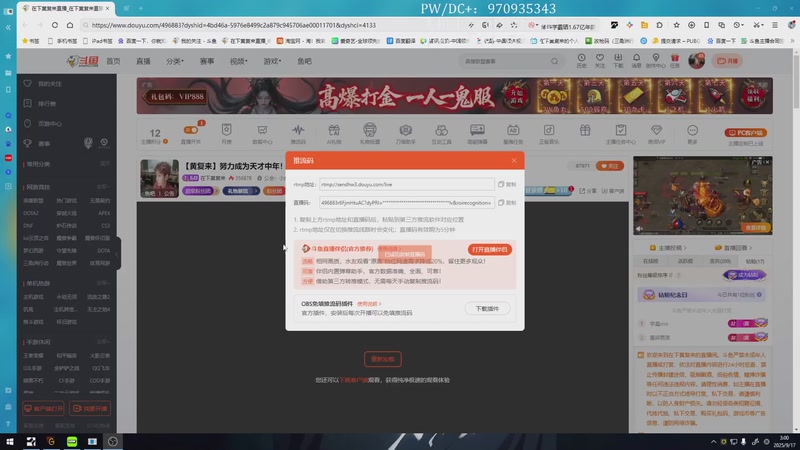Copy the rtmp address
The height and width of the screenshot is (450, 800).
(507, 184)
